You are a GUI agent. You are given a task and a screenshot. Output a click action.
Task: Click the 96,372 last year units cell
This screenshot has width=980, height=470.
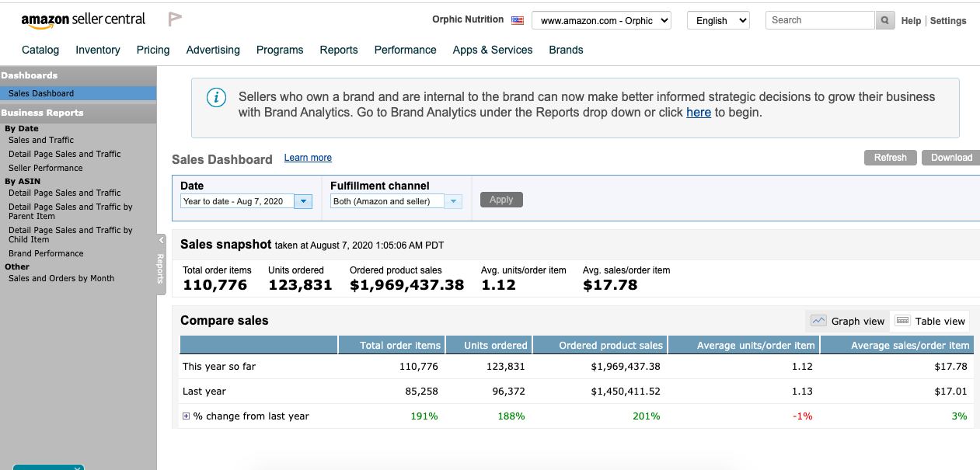509,392
